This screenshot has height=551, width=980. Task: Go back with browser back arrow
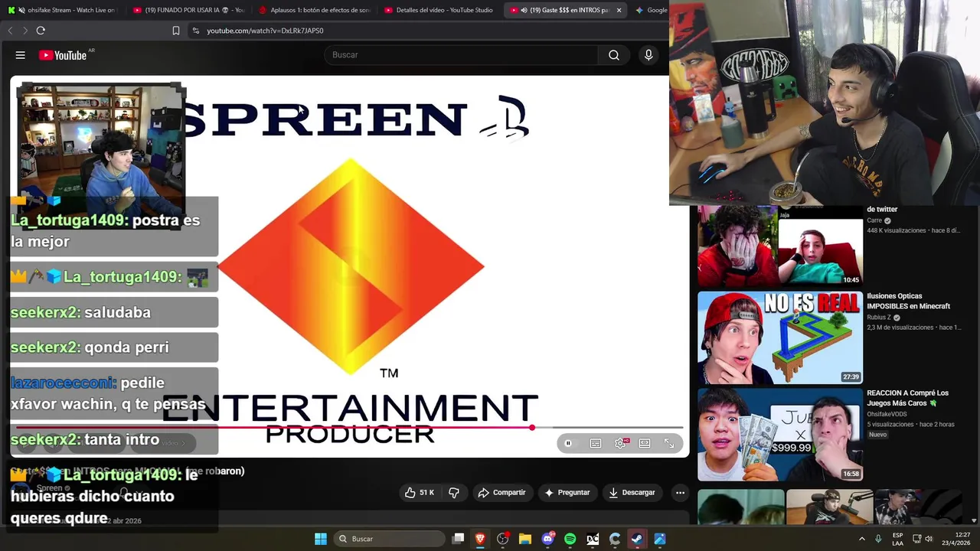point(10,31)
